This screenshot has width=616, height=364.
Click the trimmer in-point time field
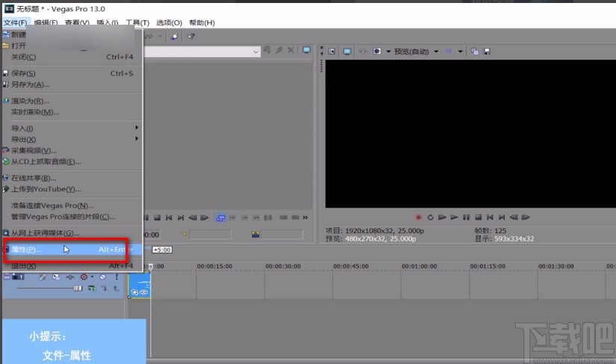(x=210, y=235)
